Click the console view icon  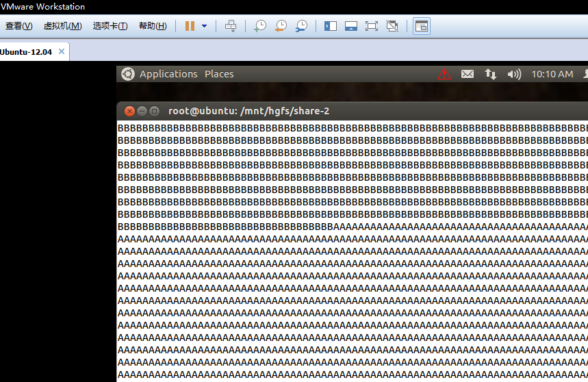422,26
